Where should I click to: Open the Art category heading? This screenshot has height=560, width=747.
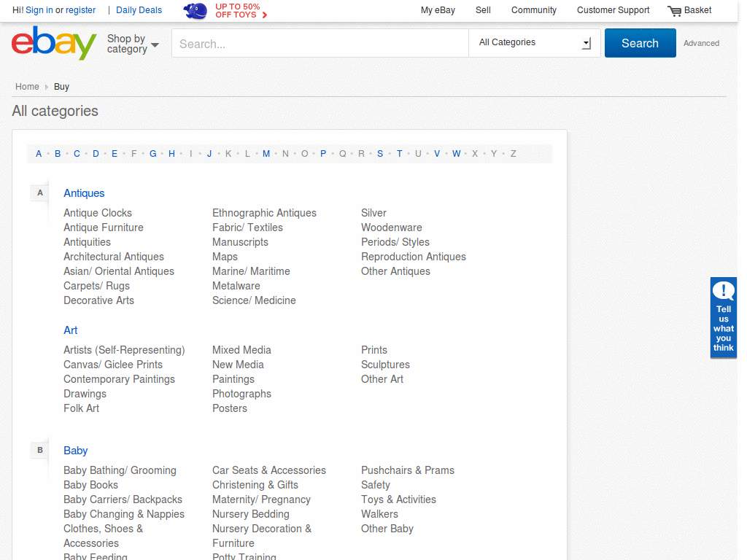point(71,330)
